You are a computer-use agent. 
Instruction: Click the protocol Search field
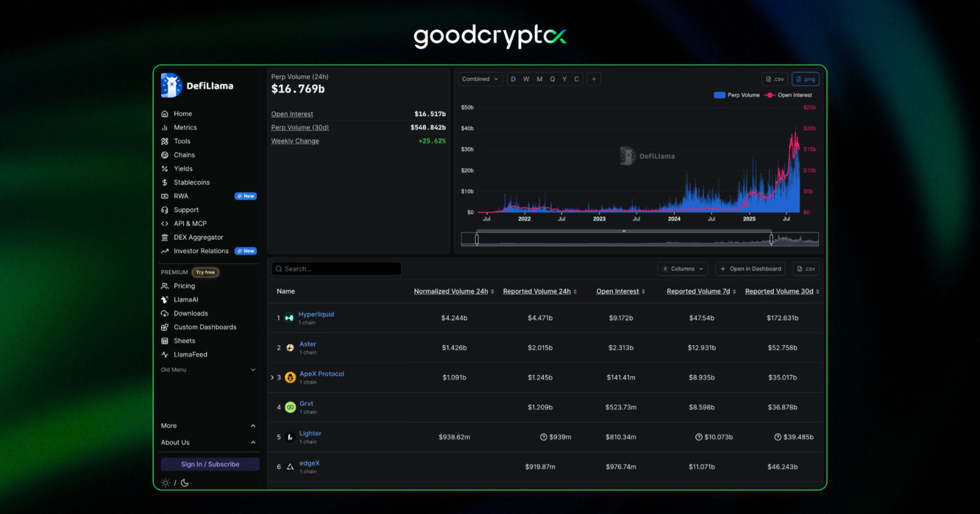pyautogui.click(x=336, y=269)
